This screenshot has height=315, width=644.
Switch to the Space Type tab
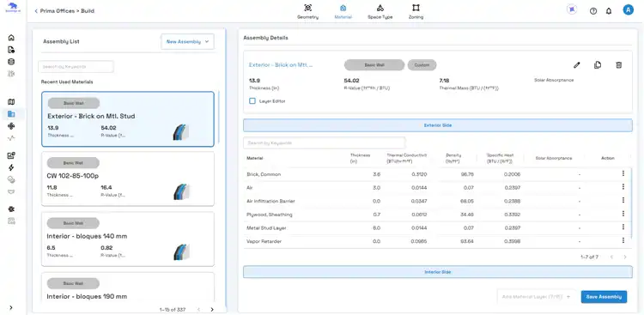point(380,11)
